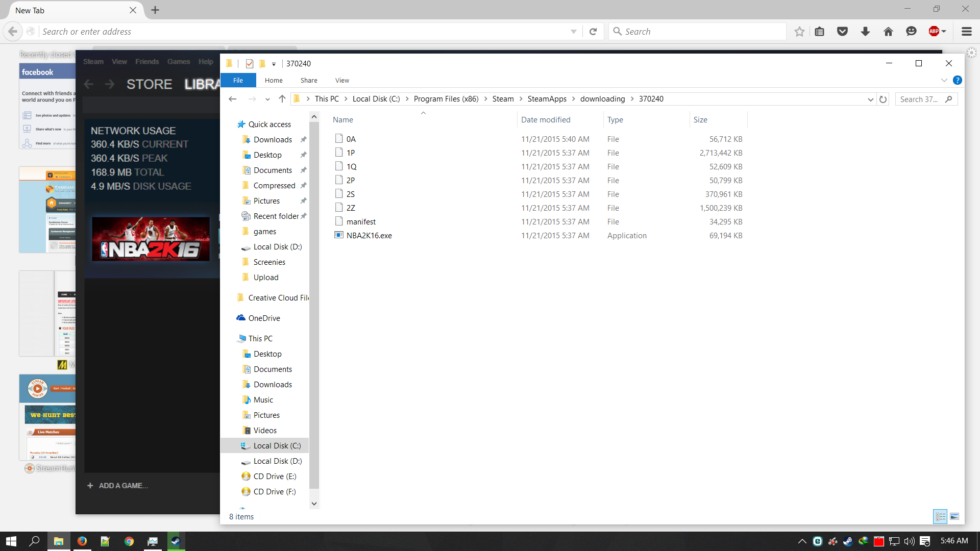The width and height of the screenshot is (980, 551).
Task: Switch to details view layout icon
Action: pyautogui.click(x=940, y=516)
